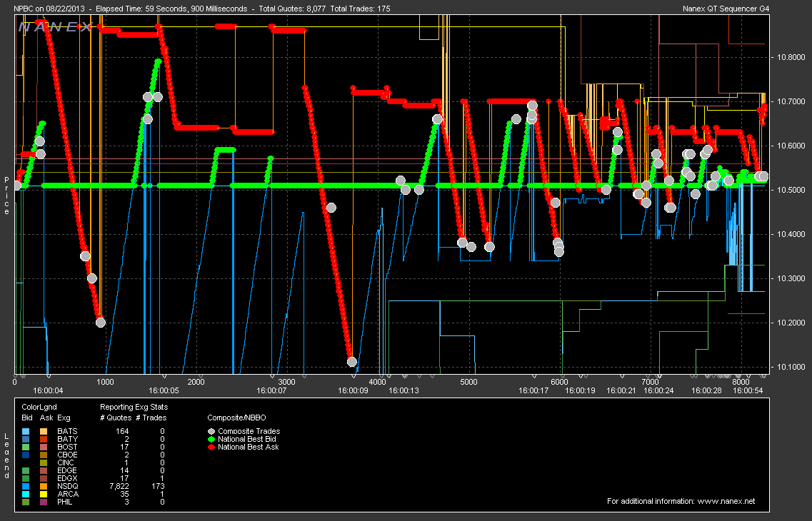Image resolution: width=812 pixels, height=521 pixels.
Task: Click the red National Best Ask legend marker
Action: click(x=211, y=447)
